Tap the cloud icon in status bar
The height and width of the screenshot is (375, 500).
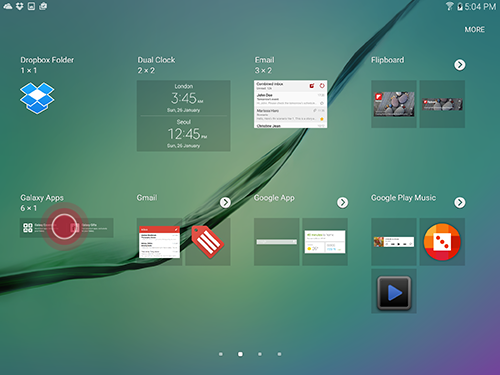(x=8, y=6)
